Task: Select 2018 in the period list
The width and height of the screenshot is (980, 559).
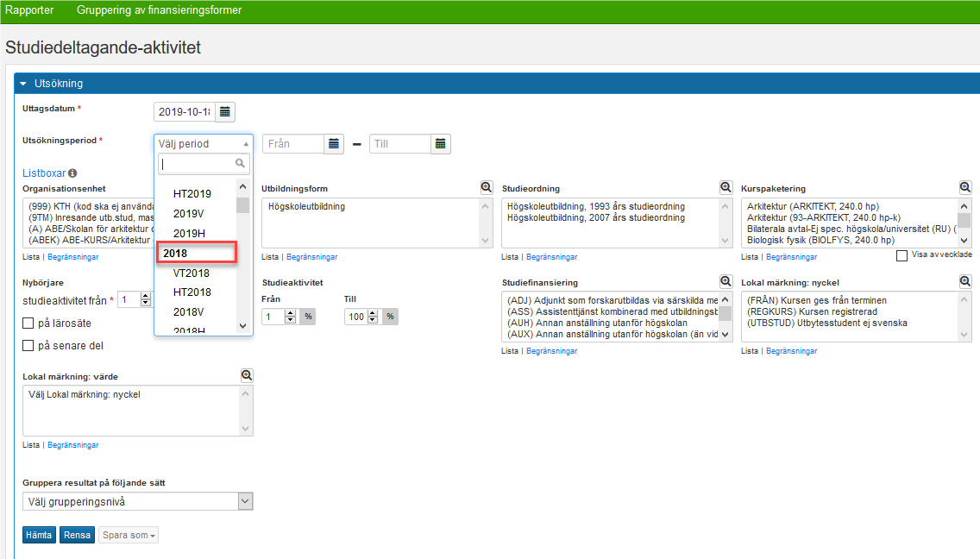Action: point(196,254)
